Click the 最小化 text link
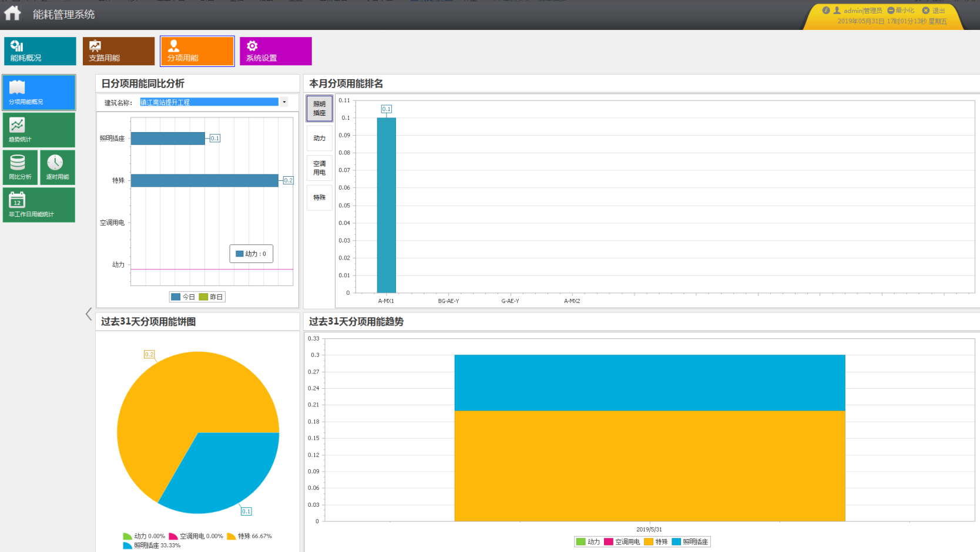Viewport: 980px width, 552px height. pyautogui.click(x=905, y=11)
